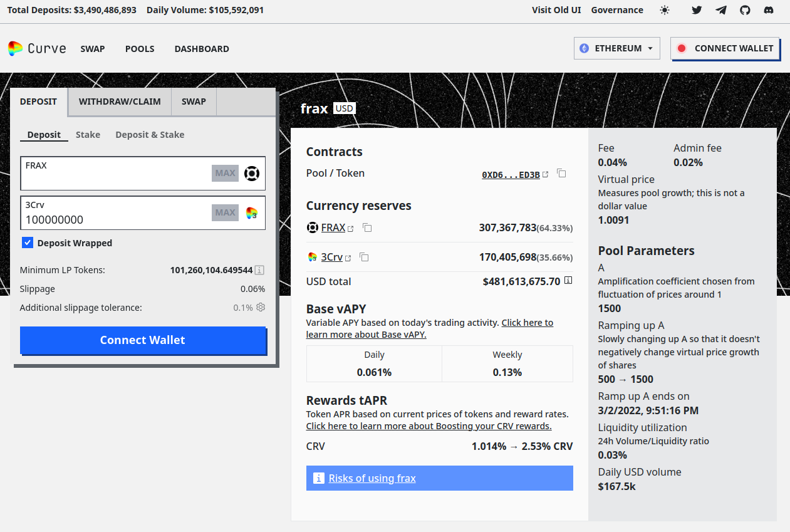Click the CRV rewards 1.014% → 2.53% text

click(522, 447)
